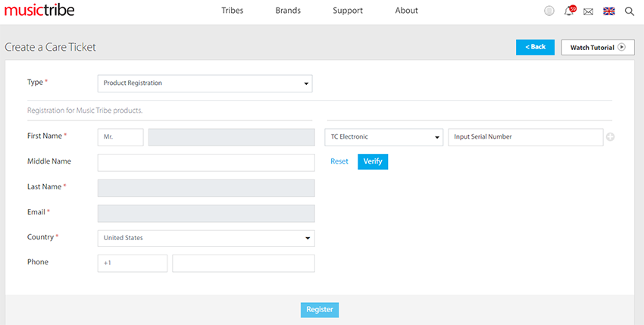Image resolution: width=644 pixels, height=325 pixels.
Task: Click the Reset link
Action: point(339,161)
